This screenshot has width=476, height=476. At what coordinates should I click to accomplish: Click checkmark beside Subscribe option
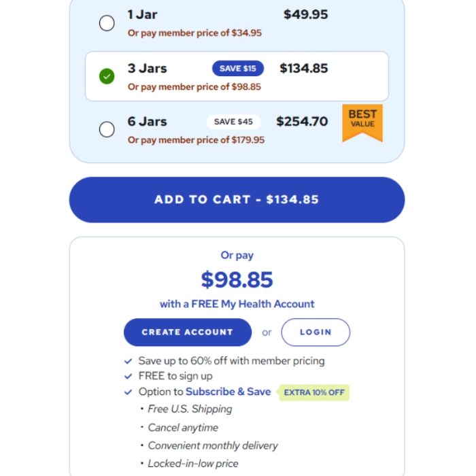(x=129, y=392)
